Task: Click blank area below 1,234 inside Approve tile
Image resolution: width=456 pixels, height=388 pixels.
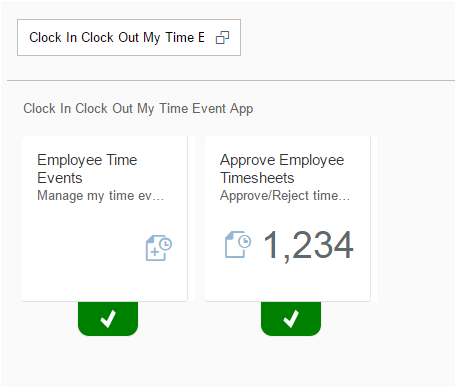Action: (x=288, y=282)
